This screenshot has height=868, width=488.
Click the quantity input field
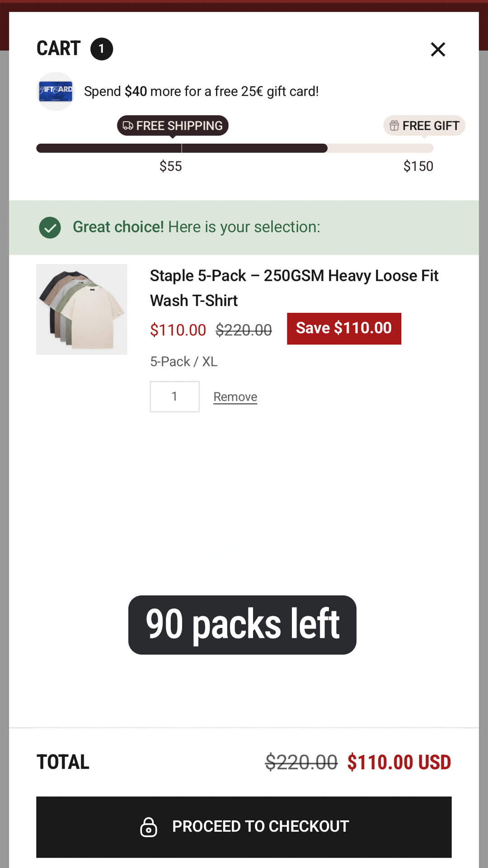[x=175, y=396]
